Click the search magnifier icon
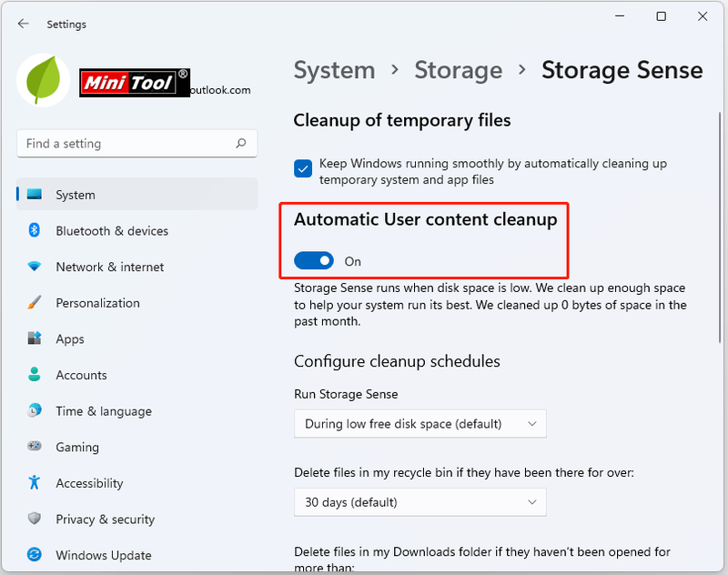Image resolution: width=728 pixels, height=575 pixels. 241,144
